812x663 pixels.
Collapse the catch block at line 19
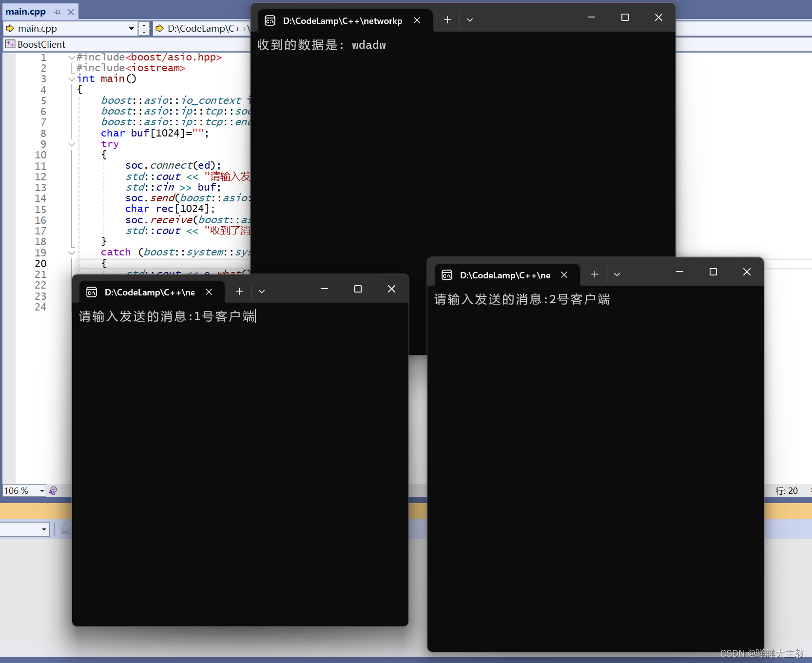click(72, 253)
